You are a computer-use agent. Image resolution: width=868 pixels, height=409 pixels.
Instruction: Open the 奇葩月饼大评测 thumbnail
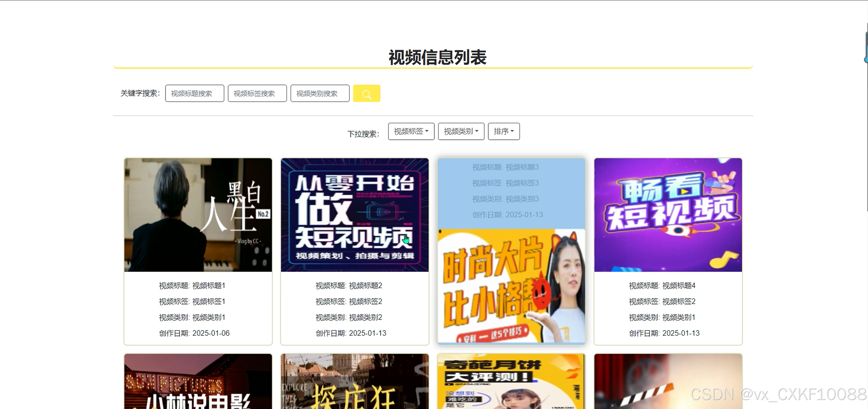click(511, 381)
